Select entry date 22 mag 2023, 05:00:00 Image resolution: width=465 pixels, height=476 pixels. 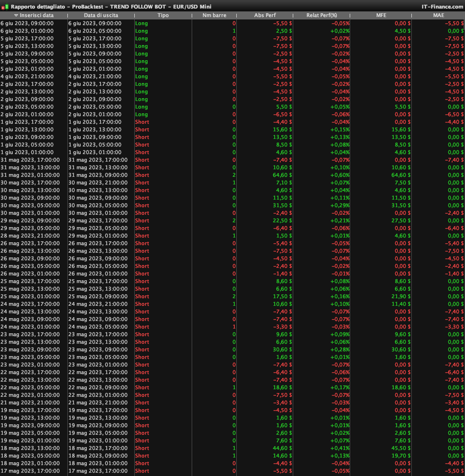(x=30, y=388)
